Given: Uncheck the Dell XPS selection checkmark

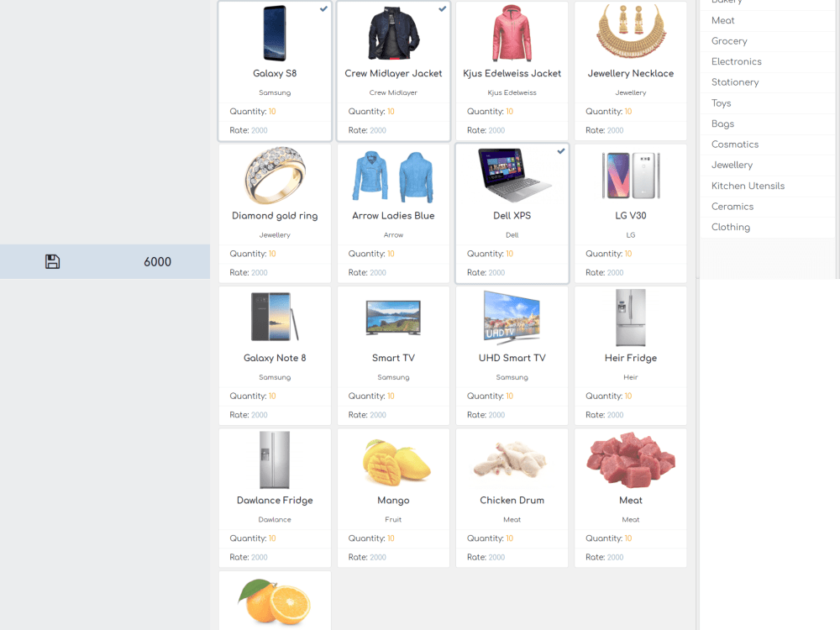Looking at the screenshot, I should point(561,151).
